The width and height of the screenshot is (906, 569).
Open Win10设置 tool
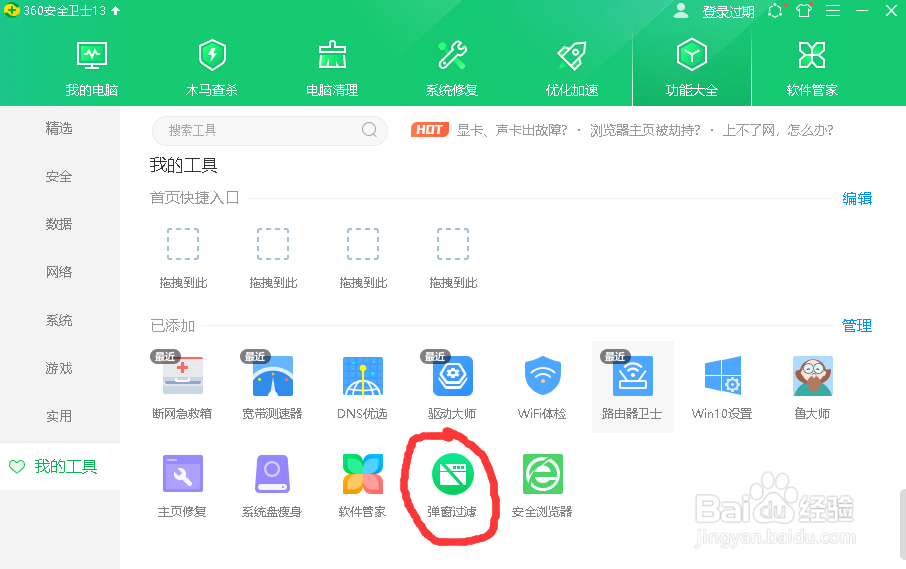(x=722, y=388)
